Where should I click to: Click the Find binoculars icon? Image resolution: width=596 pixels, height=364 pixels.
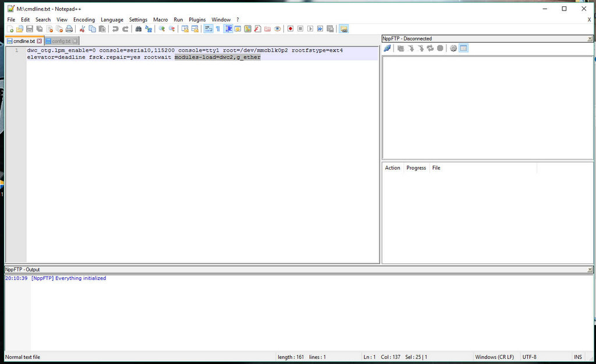(x=139, y=28)
